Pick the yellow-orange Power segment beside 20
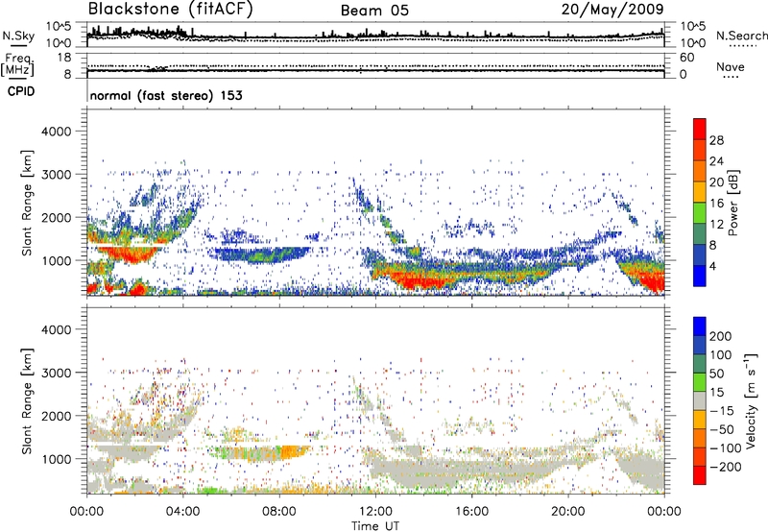 point(700,192)
